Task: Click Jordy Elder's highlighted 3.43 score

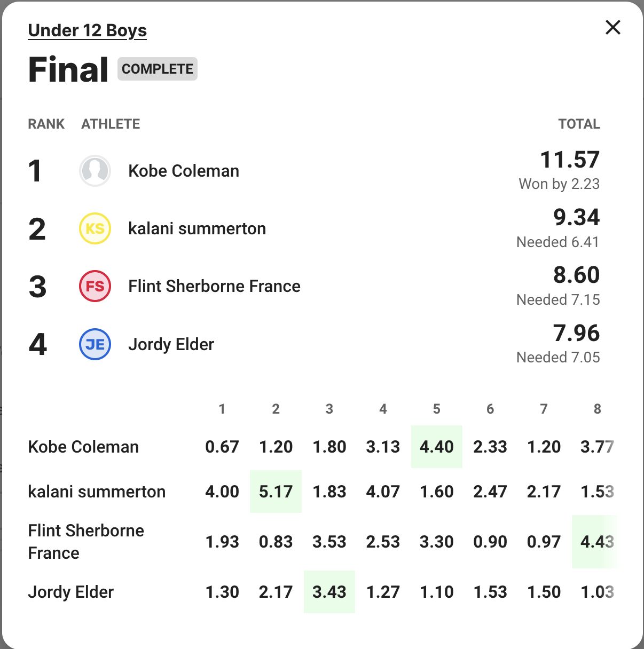Action: pyautogui.click(x=329, y=592)
